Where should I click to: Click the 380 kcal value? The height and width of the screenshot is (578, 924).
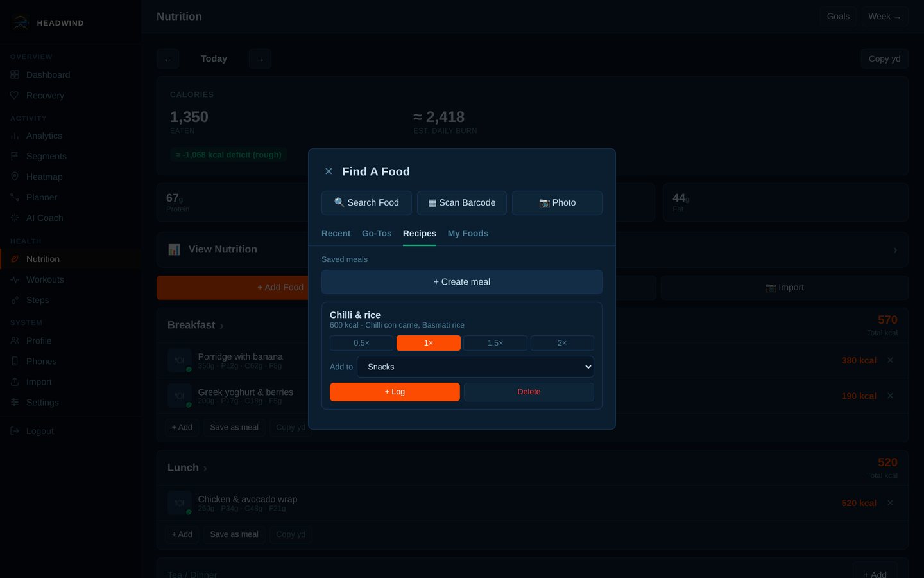pyautogui.click(x=859, y=360)
